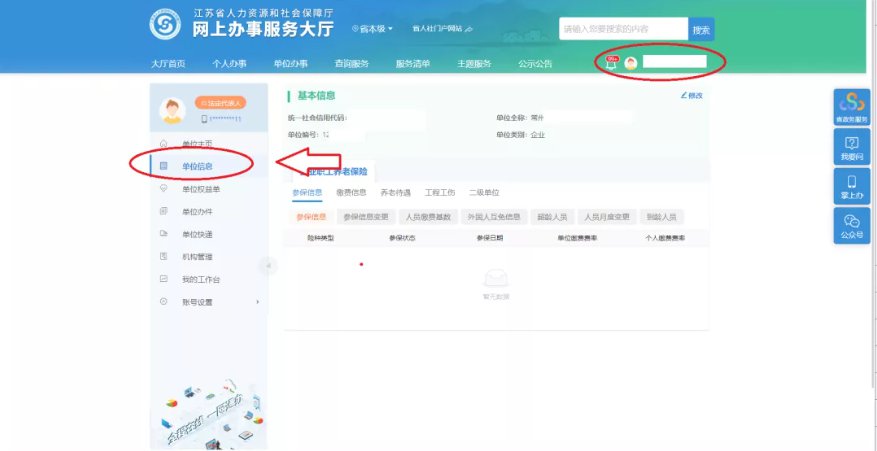This screenshot has width=877, height=451.
Task: Switch to the 工程工伤 tab
Action: coord(440,192)
